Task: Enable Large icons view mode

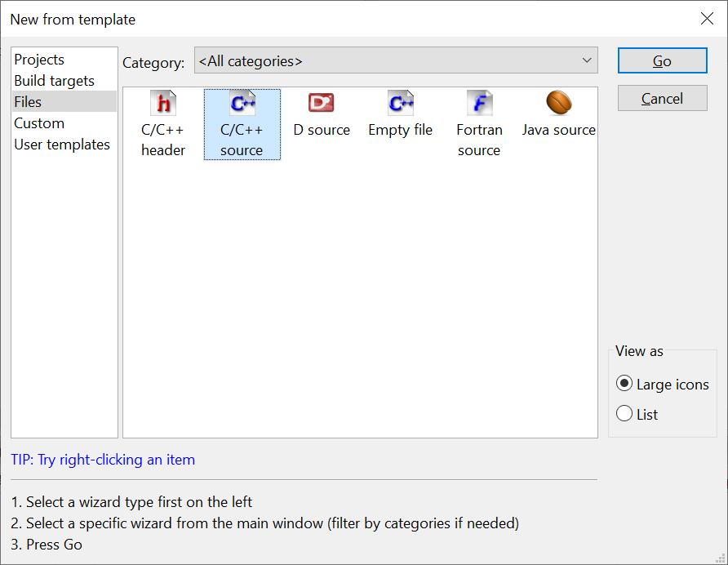Action: pos(625,384)
